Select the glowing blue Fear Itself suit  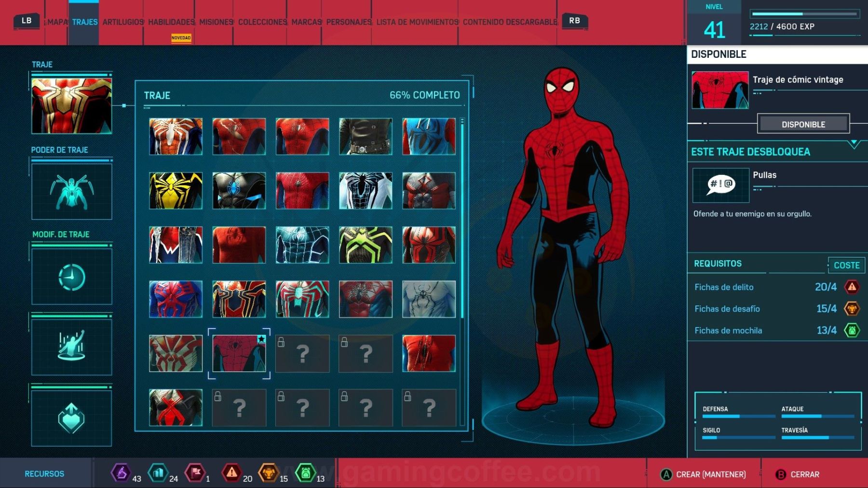302,245
